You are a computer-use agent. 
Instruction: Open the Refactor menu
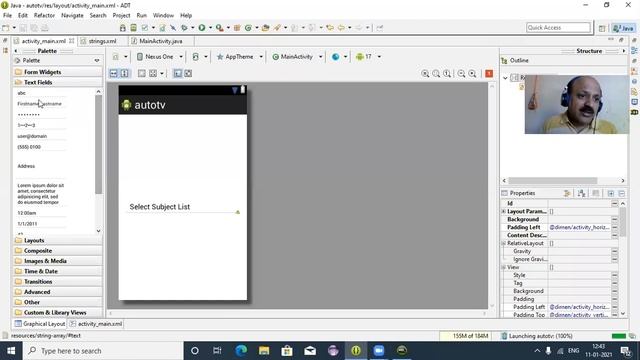[x=44, y=16]
